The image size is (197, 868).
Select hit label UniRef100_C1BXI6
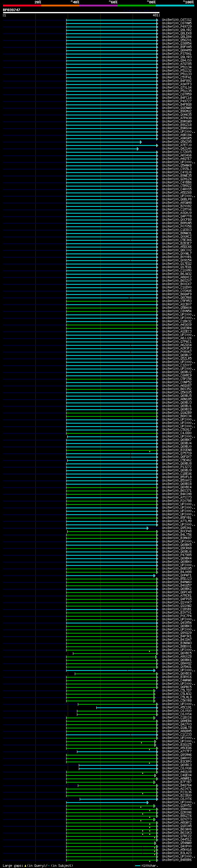pos(177,718)
